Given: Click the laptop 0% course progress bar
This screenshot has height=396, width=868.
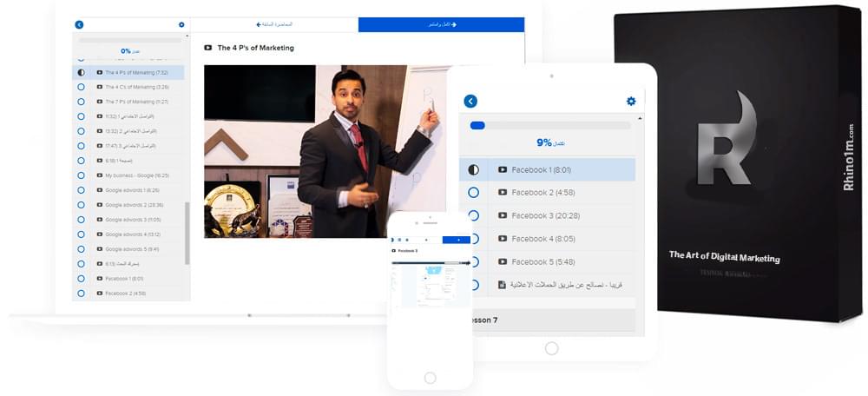Looking at the screenshot, I should tap(130, 41).
